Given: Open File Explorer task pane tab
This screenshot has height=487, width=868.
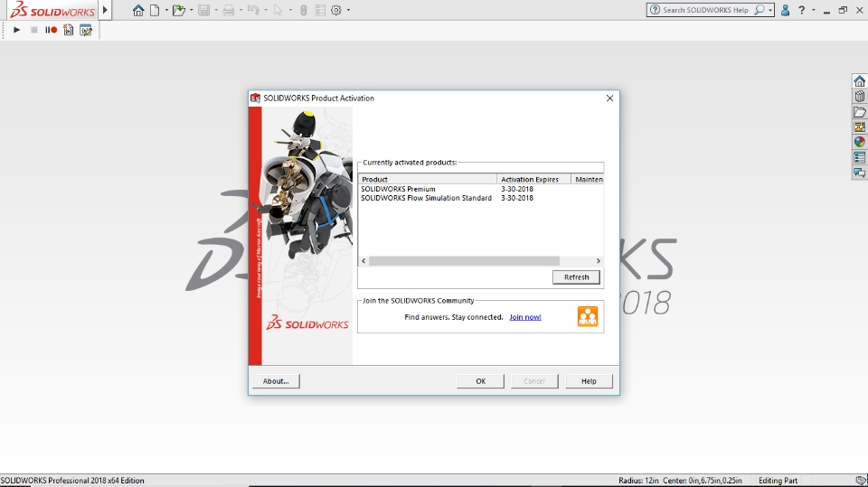Looking at the screenshot, I should click(859, 112).
